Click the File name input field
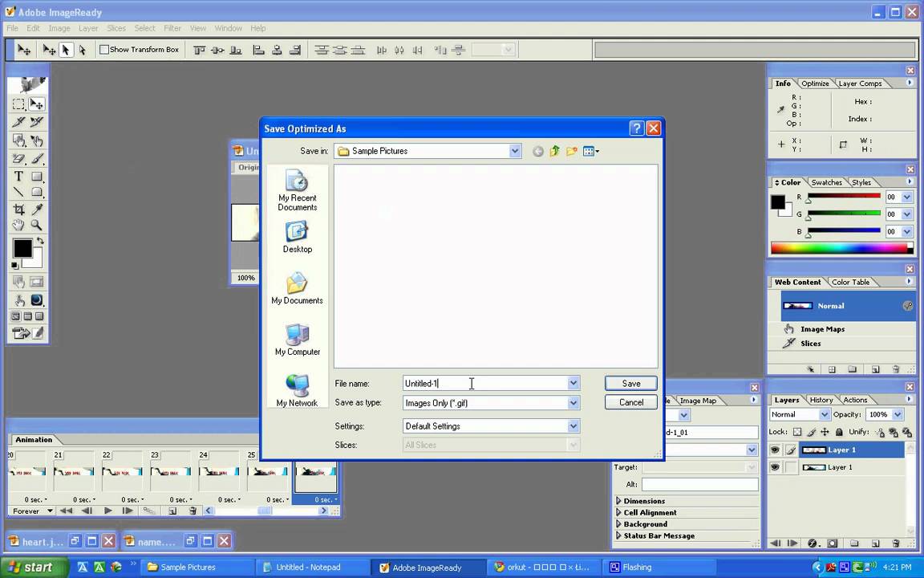Screen dimensions: 924x578 [x=485, y=384]
